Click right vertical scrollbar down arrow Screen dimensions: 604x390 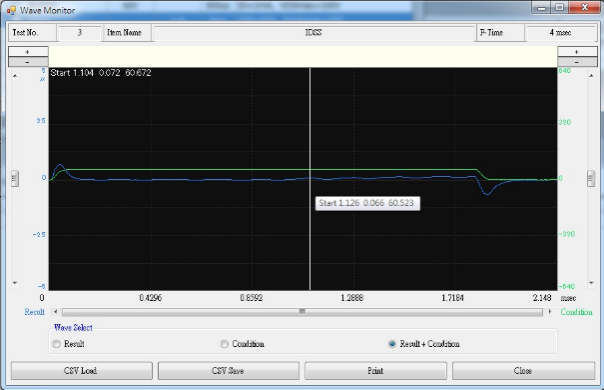[591, 283]
